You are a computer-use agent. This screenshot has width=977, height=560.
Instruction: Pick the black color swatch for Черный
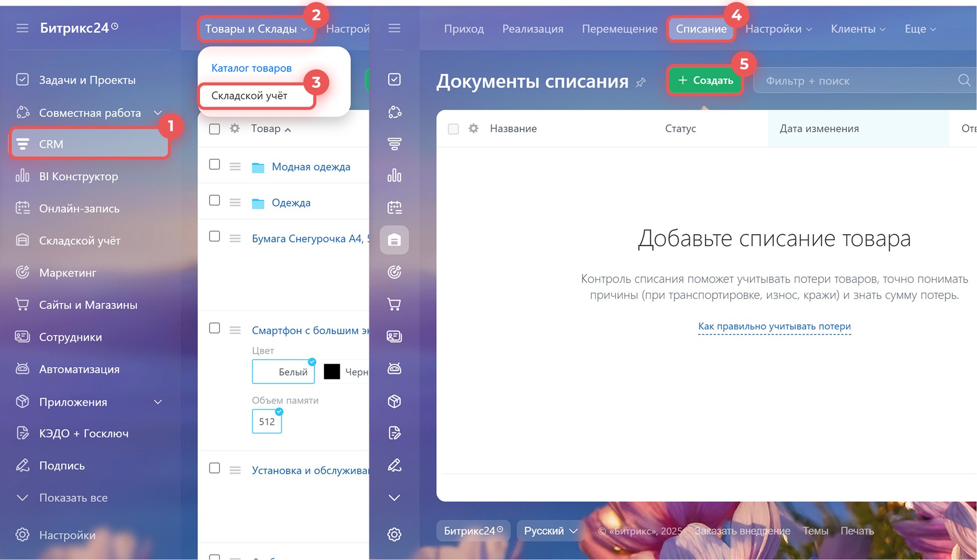332,372
